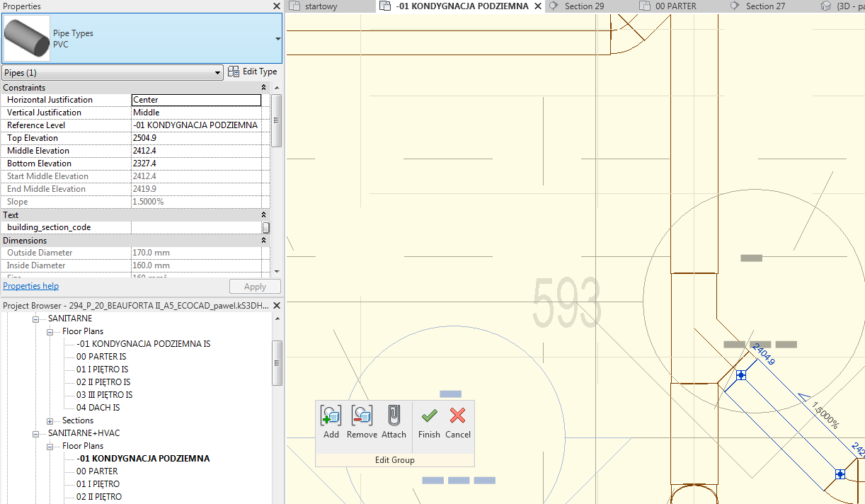Collapse the Dimensions section
The height and width of the screenshot is (504, 865).
pos(263,241)
